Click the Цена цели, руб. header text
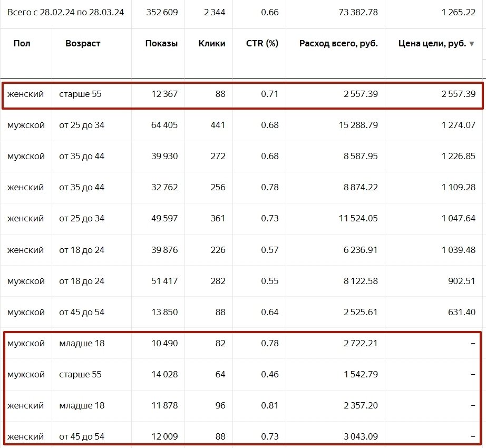Viewport: 486px width, 448px height. [432, 44]
